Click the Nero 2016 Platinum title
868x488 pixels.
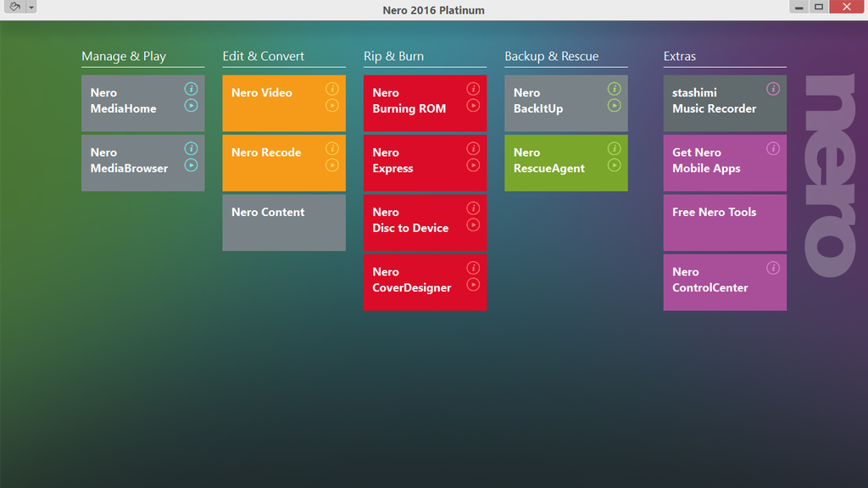(x=433, y=10)
